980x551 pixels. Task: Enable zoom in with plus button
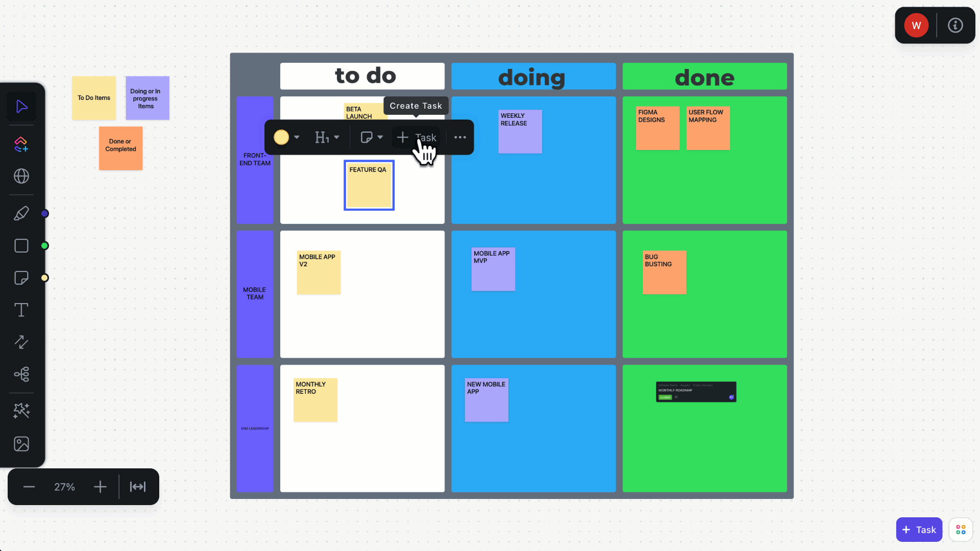(x=100, y=487)
